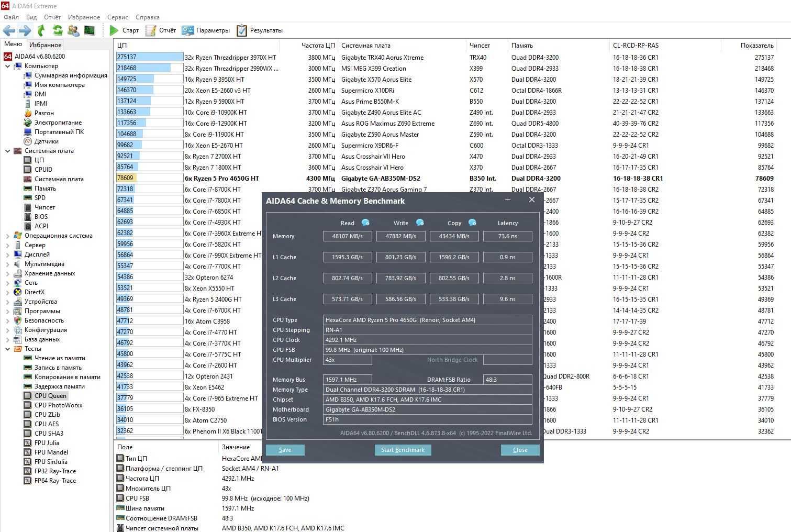The height and width of the screenshot is (532, 791).
Task: Click the Write info bubble icon
Action: click(419, 223)
